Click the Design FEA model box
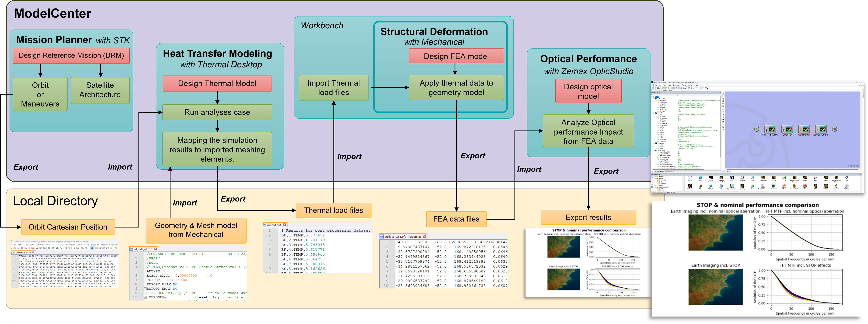The width and height of the screenshot is (868, 324). pyautogui.click(x=456, y=56)
